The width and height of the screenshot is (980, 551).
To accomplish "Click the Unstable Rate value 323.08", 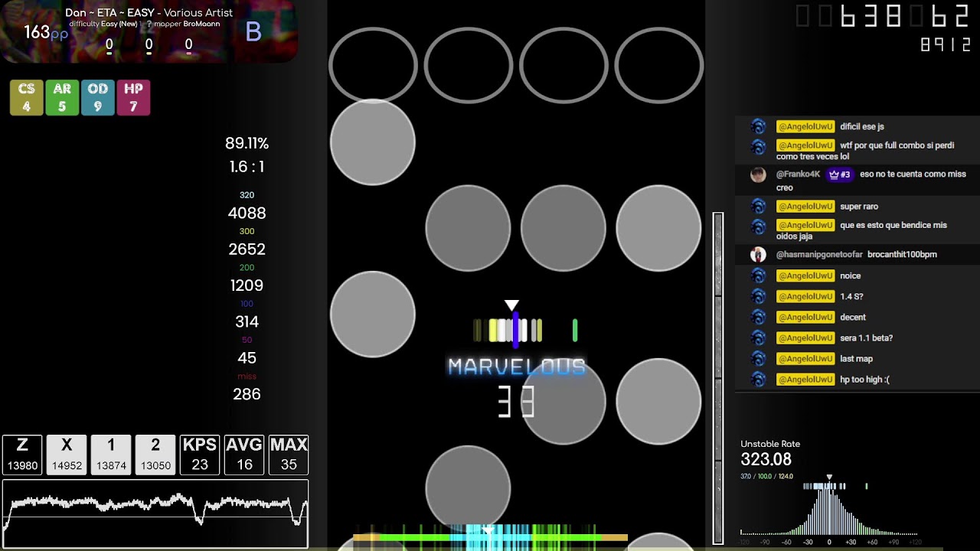I will point(766,459).
